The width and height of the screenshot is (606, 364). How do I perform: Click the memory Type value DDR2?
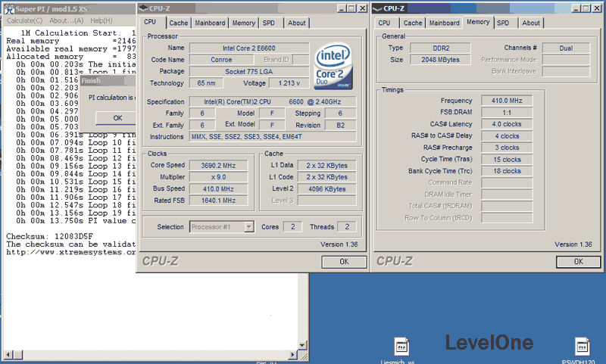pyautogui.click(x=441, y=48)
